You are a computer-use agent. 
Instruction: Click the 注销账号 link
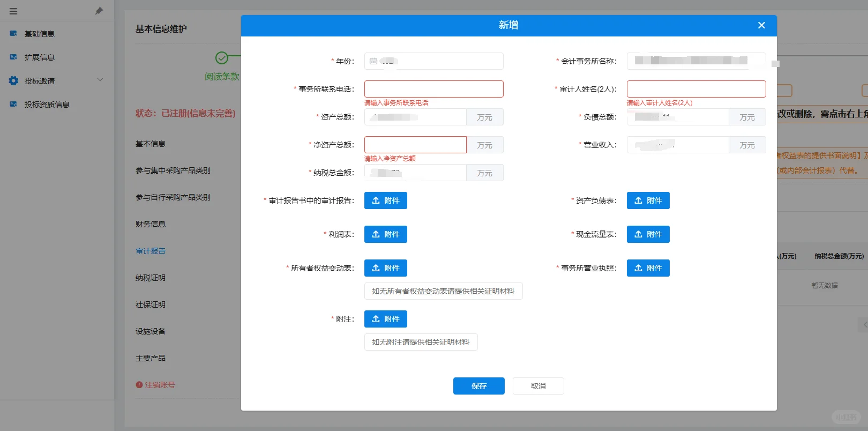[160, 385]
